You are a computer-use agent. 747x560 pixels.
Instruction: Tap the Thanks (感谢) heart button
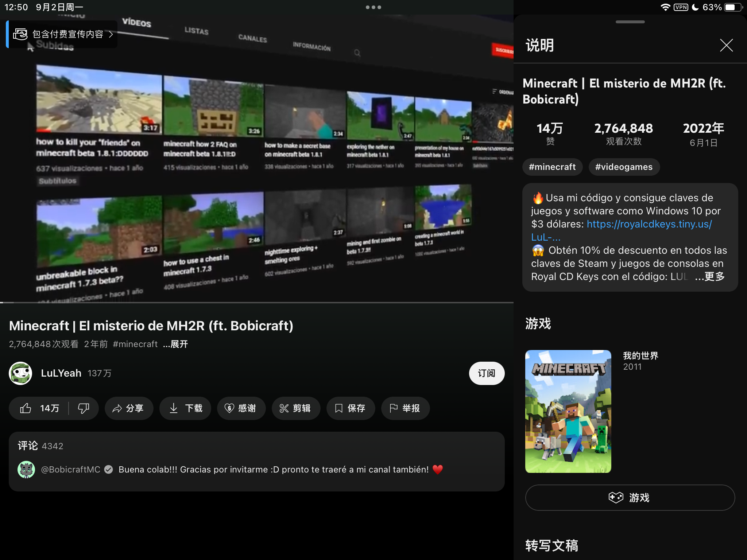(x=241, y=408)
